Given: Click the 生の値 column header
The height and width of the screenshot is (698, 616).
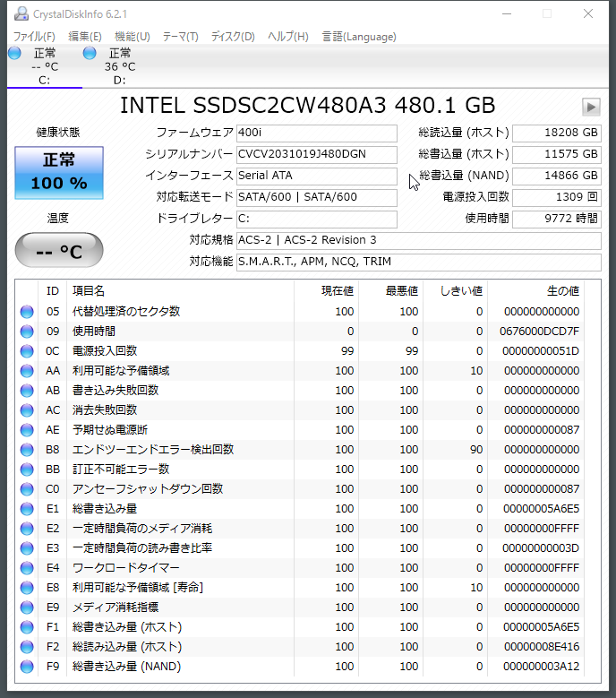Looking at the screenshot, I should (535, 291).
